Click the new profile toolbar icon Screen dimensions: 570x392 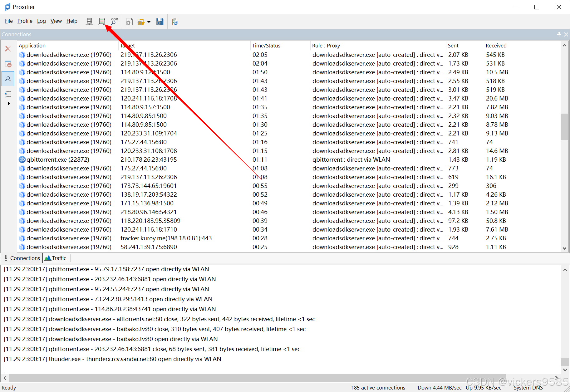pyautogui.click(x=129, y=22)
